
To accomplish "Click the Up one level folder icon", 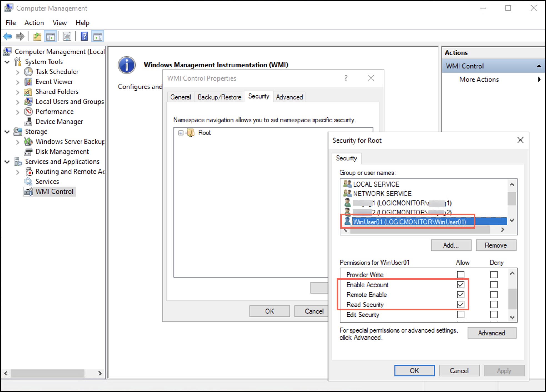I will coord(37,36).
